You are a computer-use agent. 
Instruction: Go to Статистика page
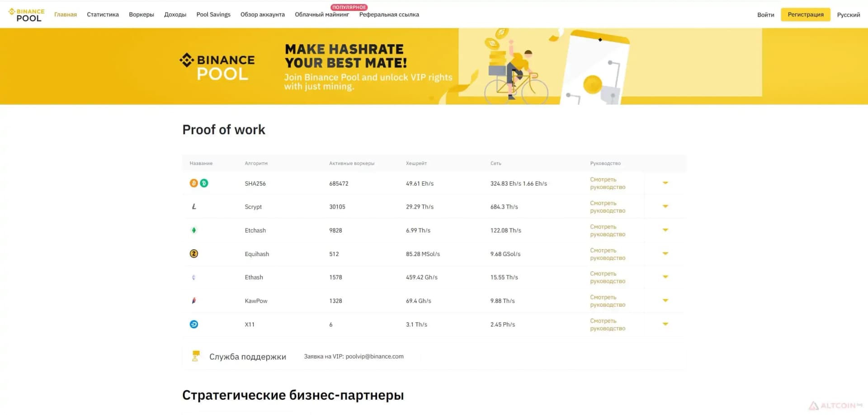pos(103,14)
